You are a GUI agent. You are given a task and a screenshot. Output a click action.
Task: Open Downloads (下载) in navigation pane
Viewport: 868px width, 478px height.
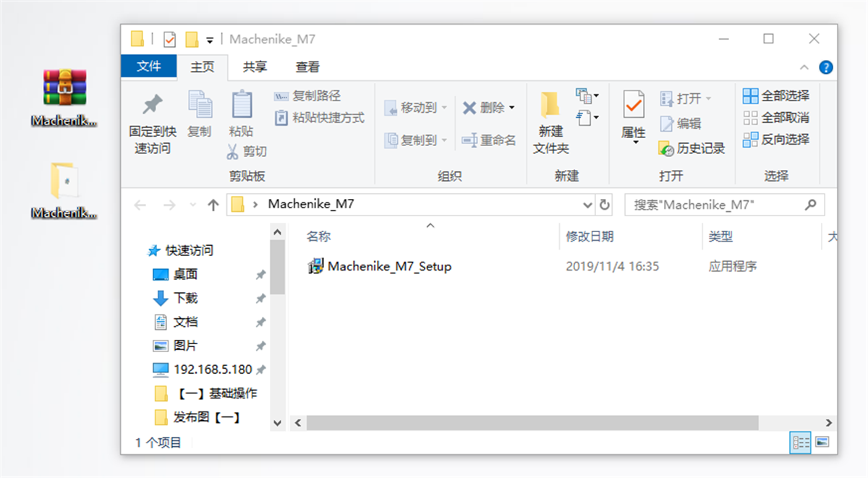click(x=176, y=298)
